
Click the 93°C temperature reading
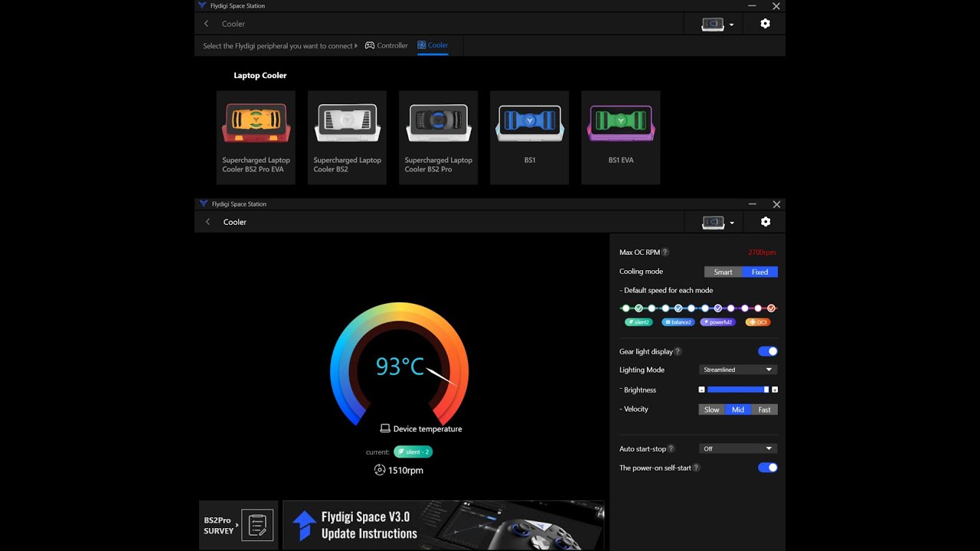400,367
